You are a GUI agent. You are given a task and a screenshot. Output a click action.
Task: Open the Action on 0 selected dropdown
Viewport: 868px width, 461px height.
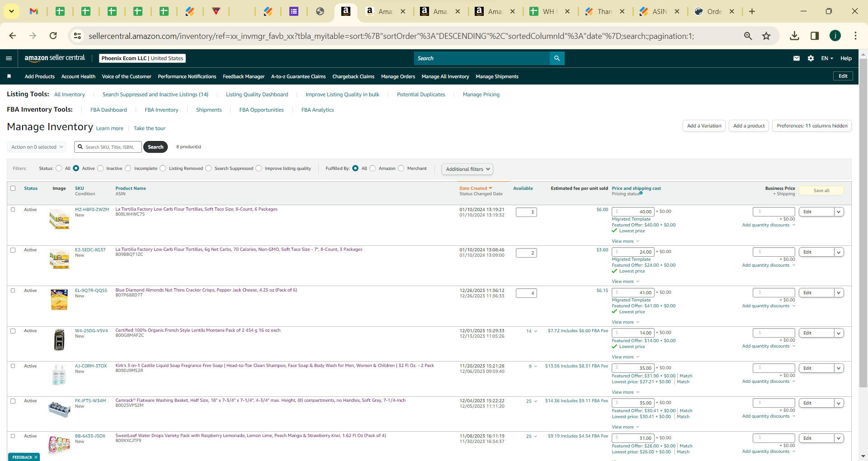(37, 147)
